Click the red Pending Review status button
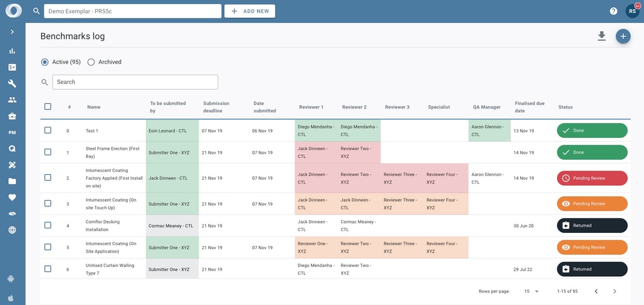The height and width of the screenshot is (305, 644). click(x=592, y=178)
